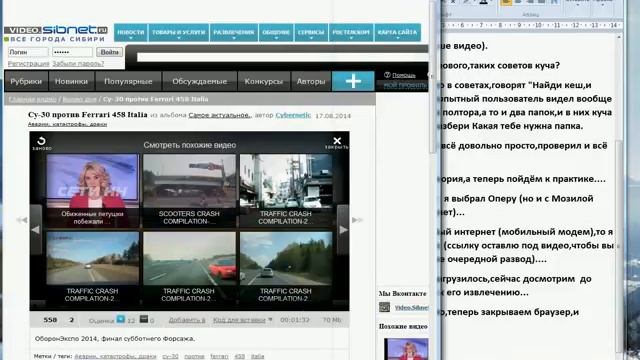Open the Рубрики tab

[x=26, y=81]
